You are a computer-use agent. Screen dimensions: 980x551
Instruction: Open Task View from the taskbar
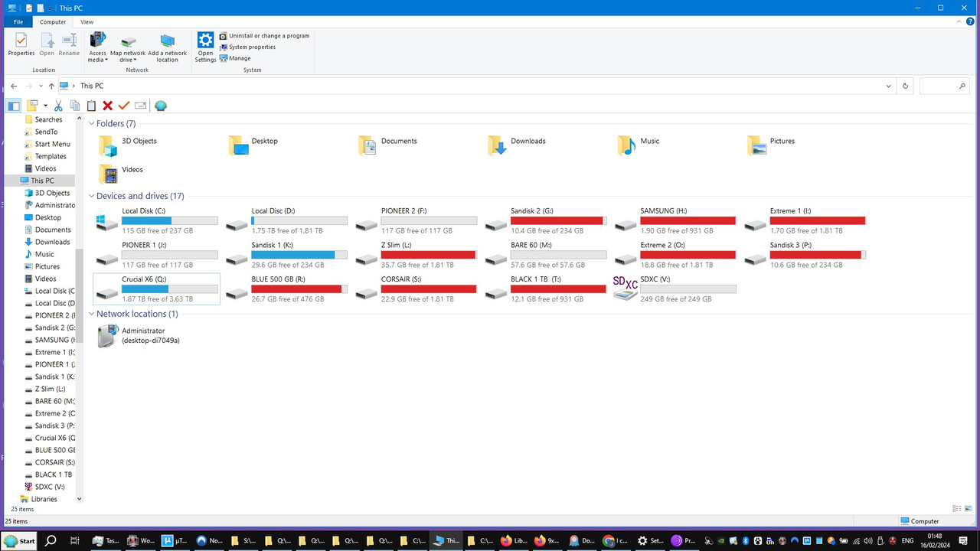(x=74, y=540)
